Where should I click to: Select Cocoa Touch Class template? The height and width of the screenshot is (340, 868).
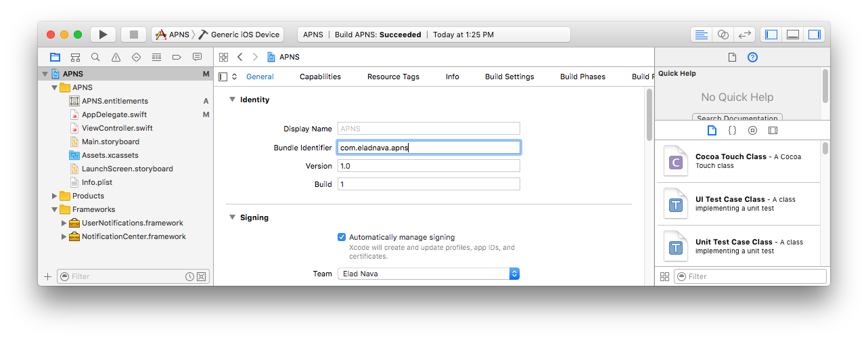click(x=737, y=161)
